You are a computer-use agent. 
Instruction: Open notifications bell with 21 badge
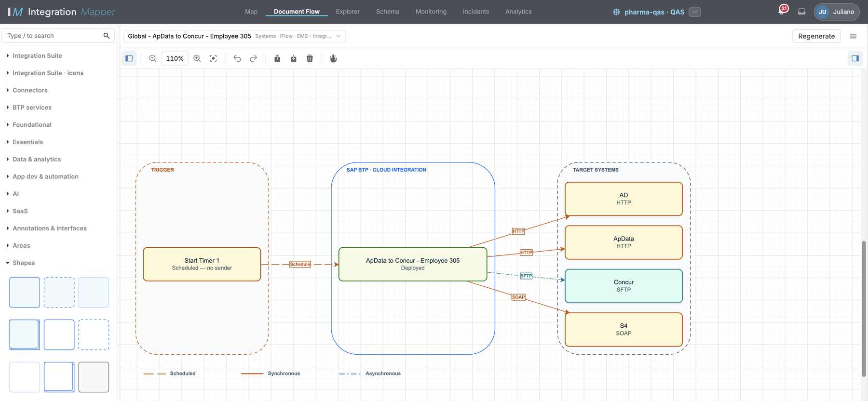coord(783,11)
